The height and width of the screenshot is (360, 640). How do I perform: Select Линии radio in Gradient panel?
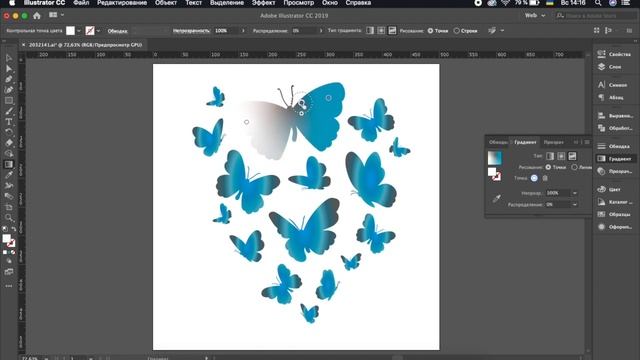(x=574, y=167)
